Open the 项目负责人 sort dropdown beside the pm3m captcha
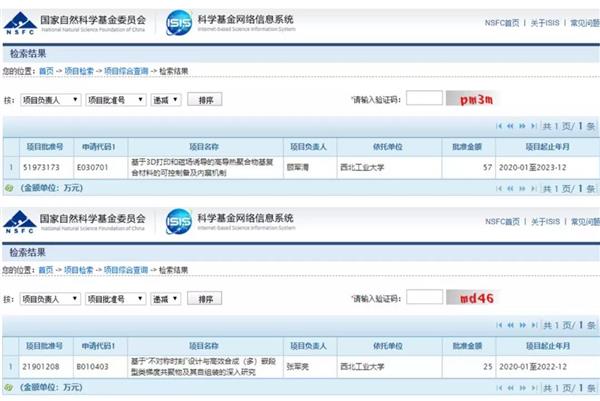The width and height of the screenshot is (600, 401). tap(50, 100)
